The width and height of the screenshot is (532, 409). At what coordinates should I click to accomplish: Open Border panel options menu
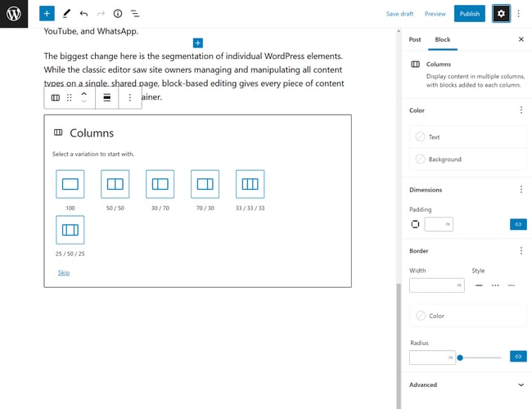coord(521,251)
